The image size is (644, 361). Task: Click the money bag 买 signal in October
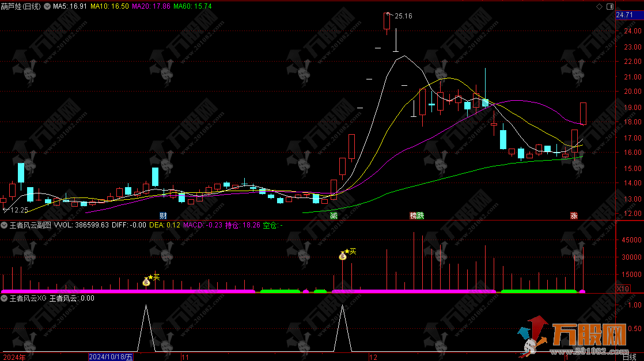coord(146,282)
